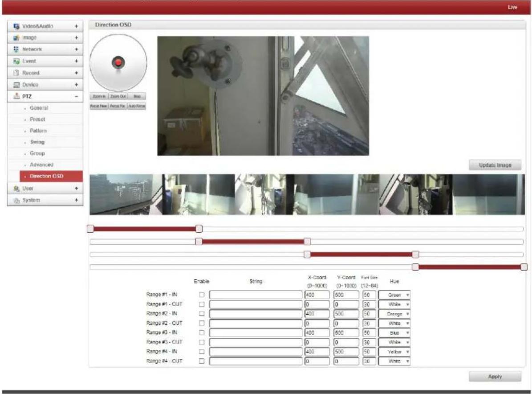The image size is (532, 394).
Task: Open the Advanced PTZ submenu
Action: click(x=41, y=165)
